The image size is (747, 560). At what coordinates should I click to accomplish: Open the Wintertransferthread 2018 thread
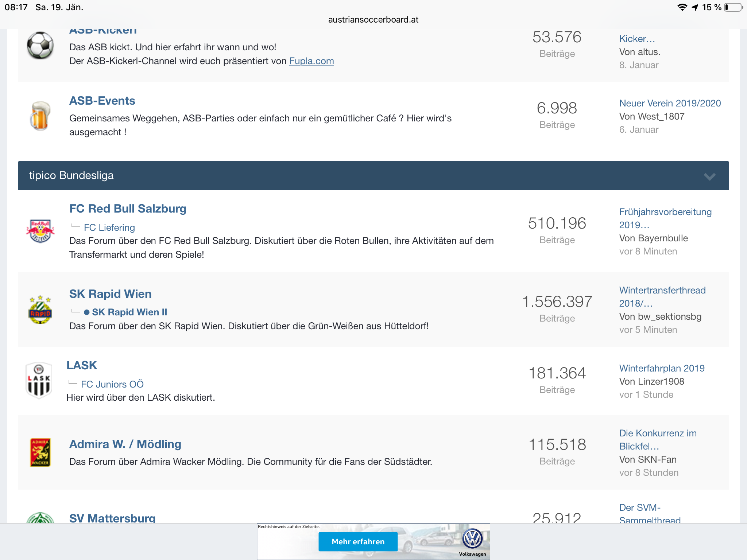tap(662, 297)
